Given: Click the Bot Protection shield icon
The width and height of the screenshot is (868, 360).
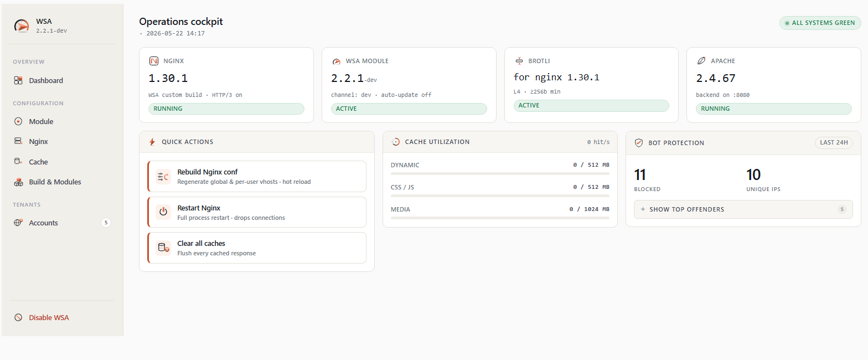Looking at the screenshot, I should 639,142.
